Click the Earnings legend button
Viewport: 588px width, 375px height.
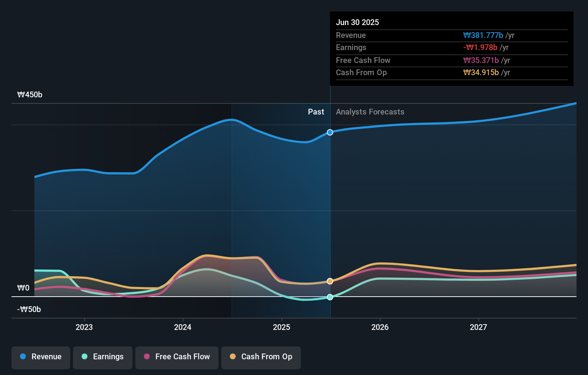pos(103,357)
